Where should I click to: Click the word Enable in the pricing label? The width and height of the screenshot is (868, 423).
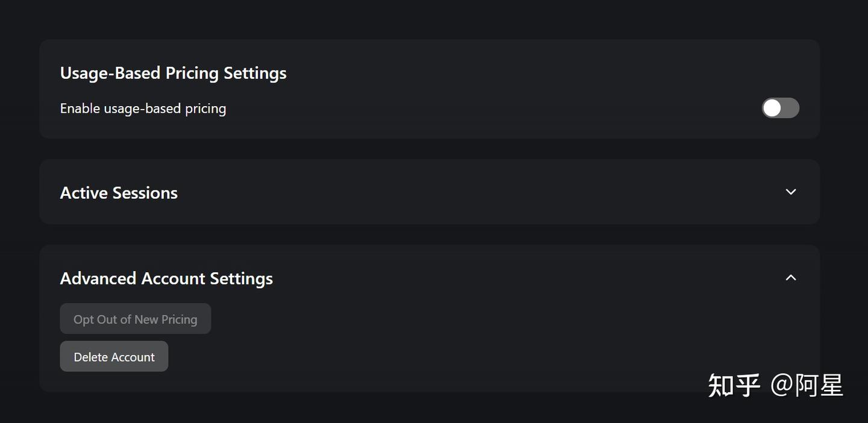(80, 108)
